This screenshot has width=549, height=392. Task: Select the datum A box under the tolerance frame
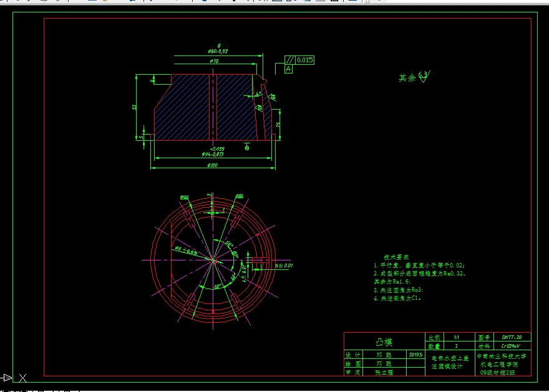point(288,69)
